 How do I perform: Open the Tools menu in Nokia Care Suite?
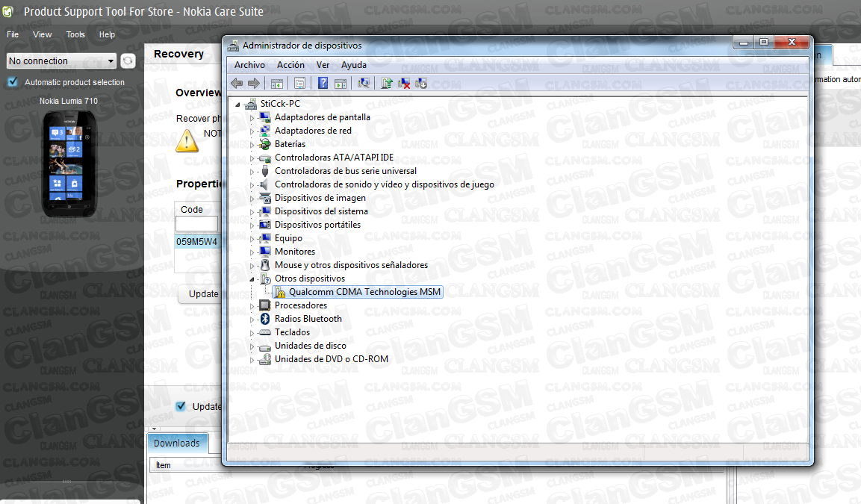pyautogui.click(x=75, y=34)
